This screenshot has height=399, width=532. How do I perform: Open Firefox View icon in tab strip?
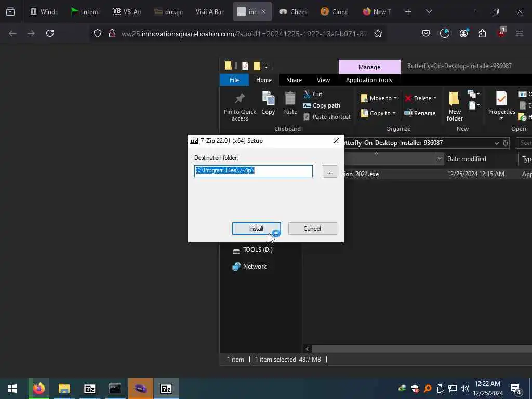click(x=10, y=12)
